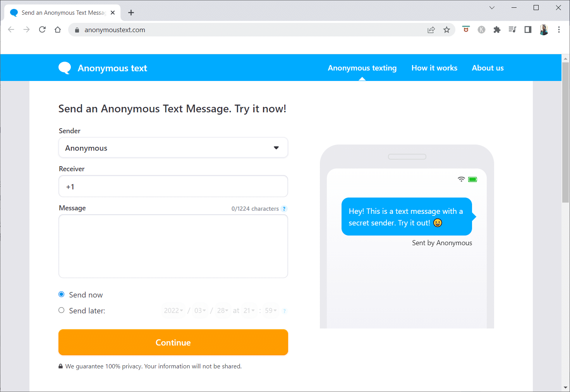Screen dimensions: 570x392
Task: Open the 21 hour dropdown
Action: 249,311
